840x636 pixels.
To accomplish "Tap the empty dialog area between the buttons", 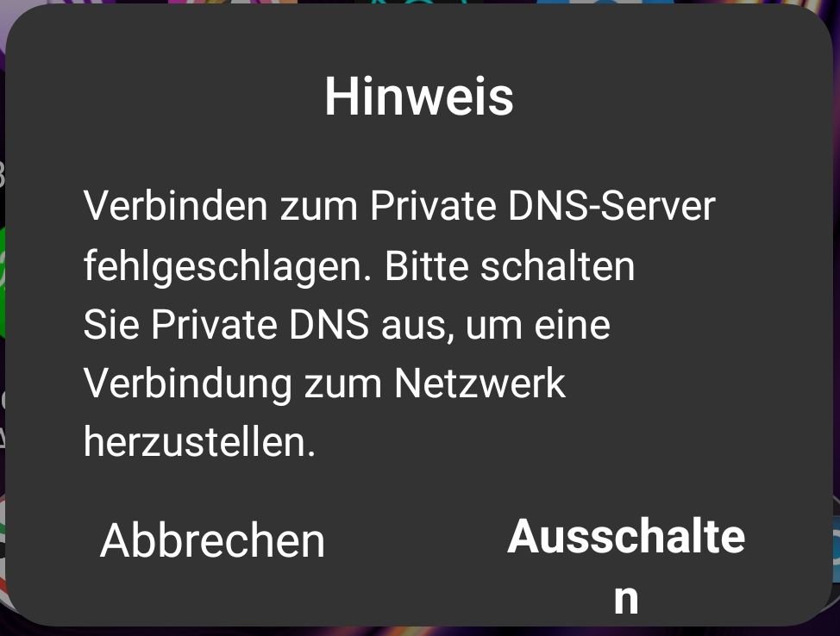I will pyautogui.click(x=415, y=540).
